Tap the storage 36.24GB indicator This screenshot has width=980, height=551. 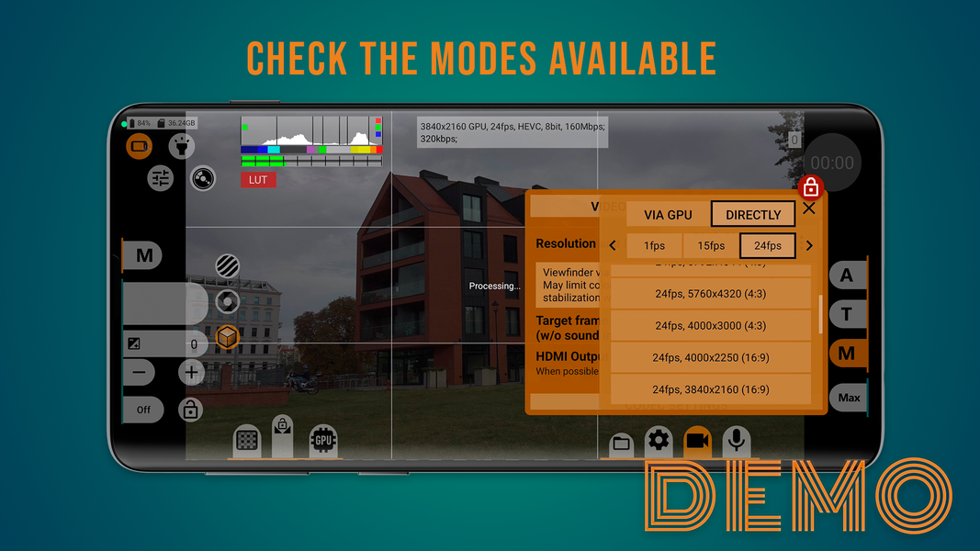(176, 123)
